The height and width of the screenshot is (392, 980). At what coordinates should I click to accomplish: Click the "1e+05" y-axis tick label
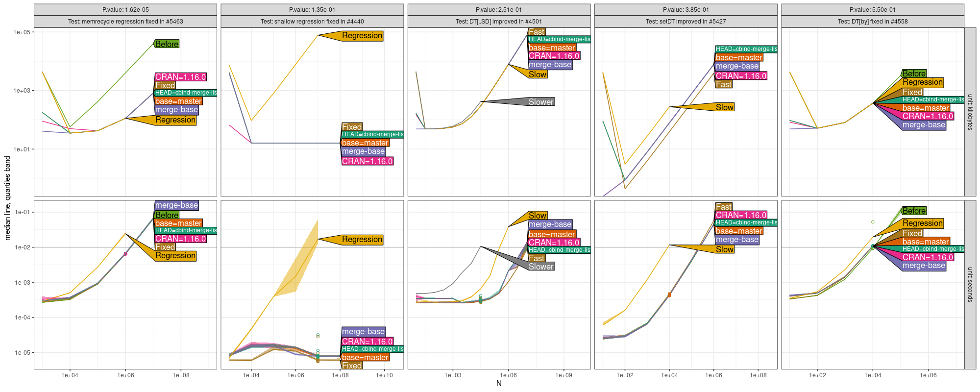pos(22,32)
